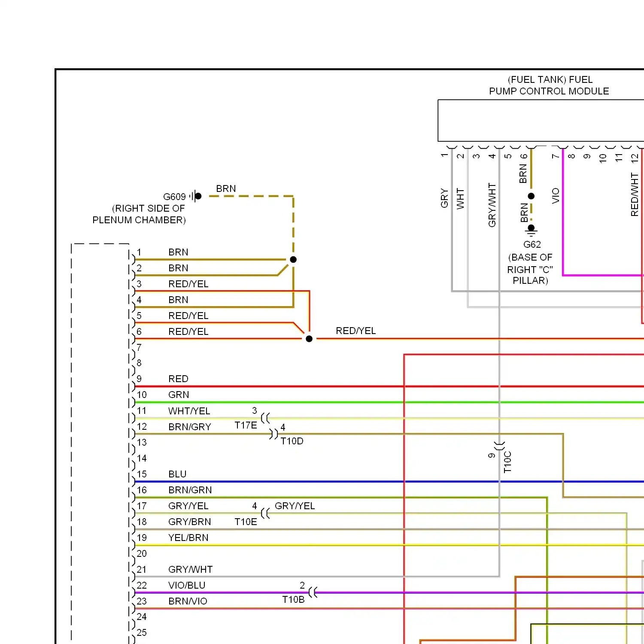Select the 'BRN' label at pin 2
The width and height of the screenshot is (644, 644).
pyautogui.click(x=178, y=268)
